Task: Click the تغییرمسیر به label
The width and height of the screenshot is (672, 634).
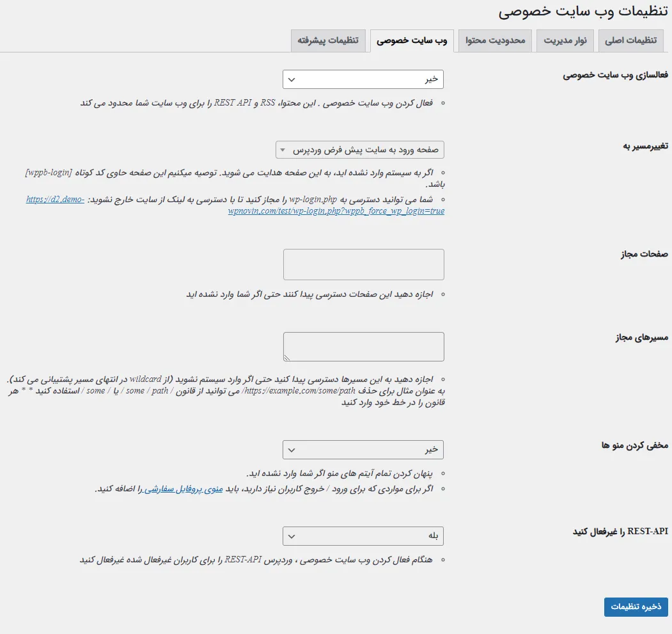Action: pyautogui.click(x=645, y=147)
